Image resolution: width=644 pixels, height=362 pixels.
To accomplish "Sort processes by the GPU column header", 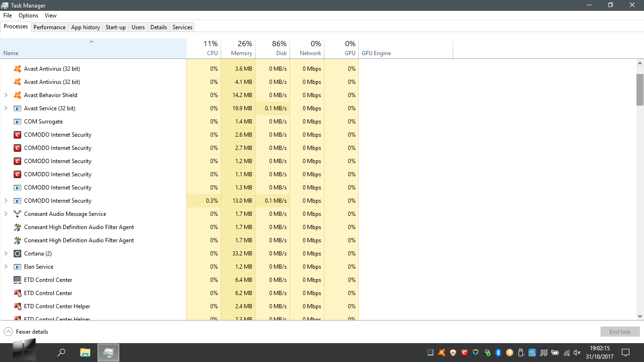I will 341,49.
